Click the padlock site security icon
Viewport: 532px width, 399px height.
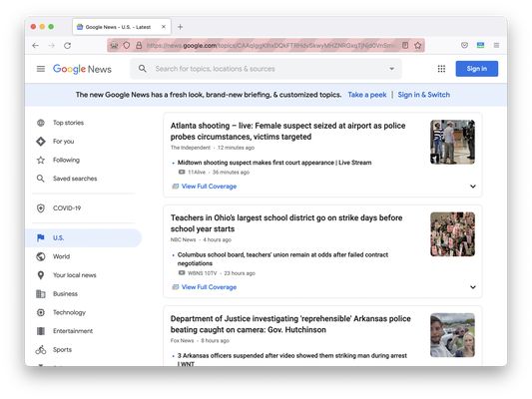click(139, 45)
